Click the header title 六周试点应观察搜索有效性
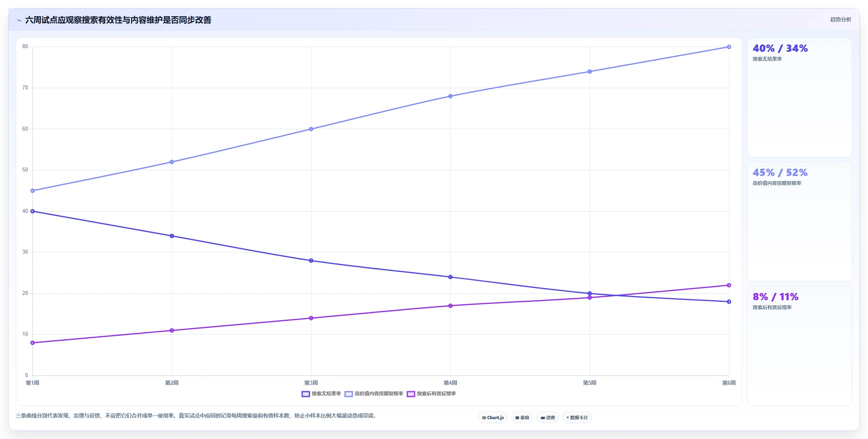 point(118,20)
